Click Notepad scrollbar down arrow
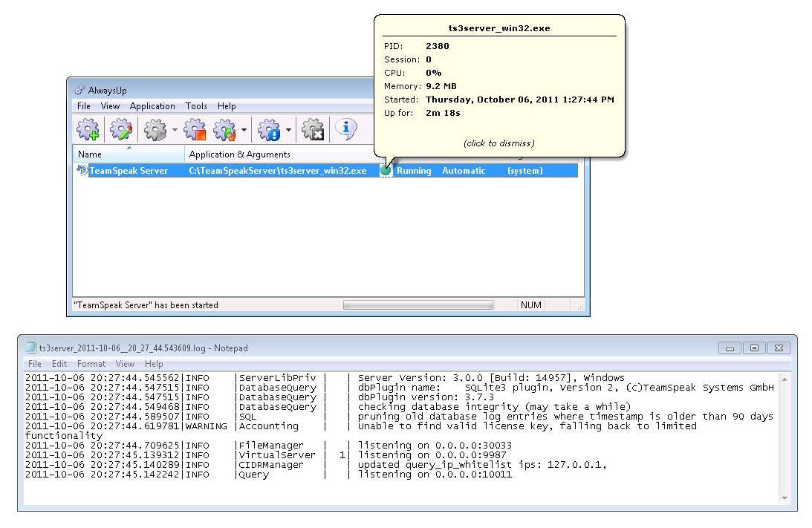 click(x=785, y=498)
